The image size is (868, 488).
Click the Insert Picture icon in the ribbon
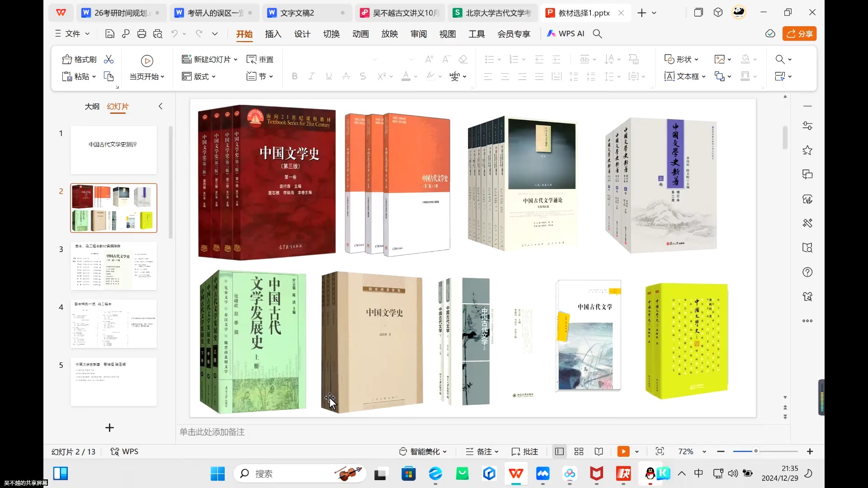719,59
